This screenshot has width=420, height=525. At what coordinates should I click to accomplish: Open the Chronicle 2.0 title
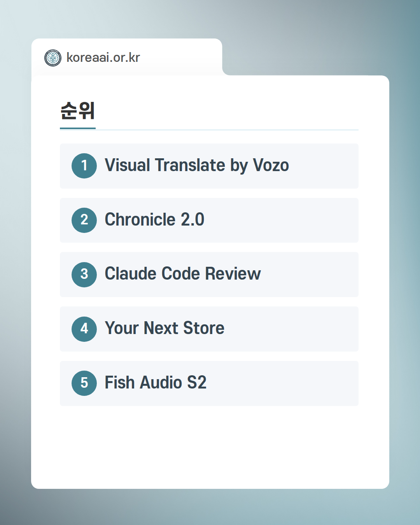(154, 220)
